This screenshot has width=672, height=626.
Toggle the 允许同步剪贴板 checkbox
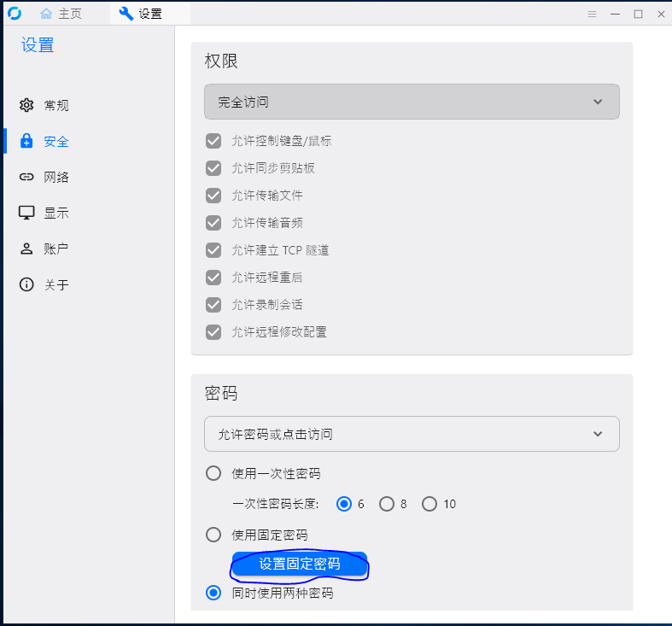213,168
